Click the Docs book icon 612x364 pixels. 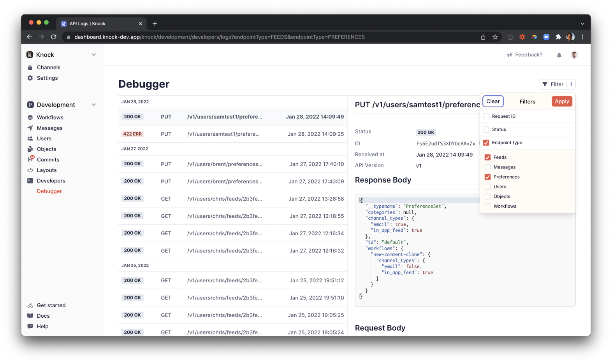point(30,316)
